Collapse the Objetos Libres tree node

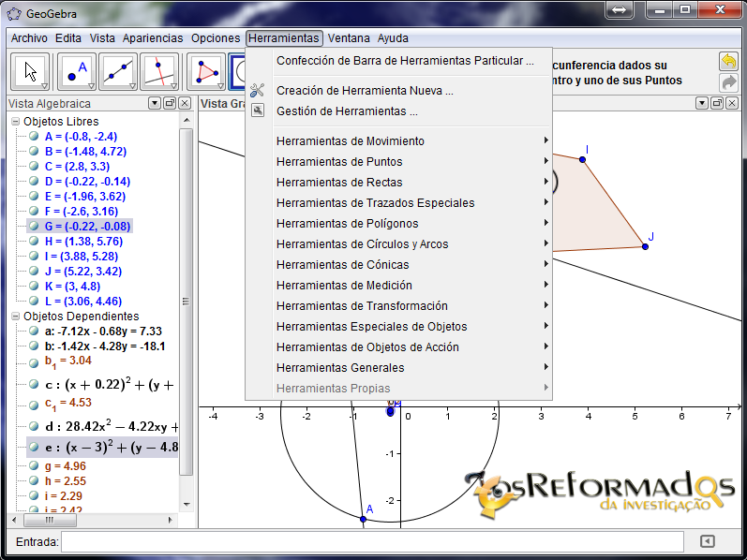tap(15, 122)
